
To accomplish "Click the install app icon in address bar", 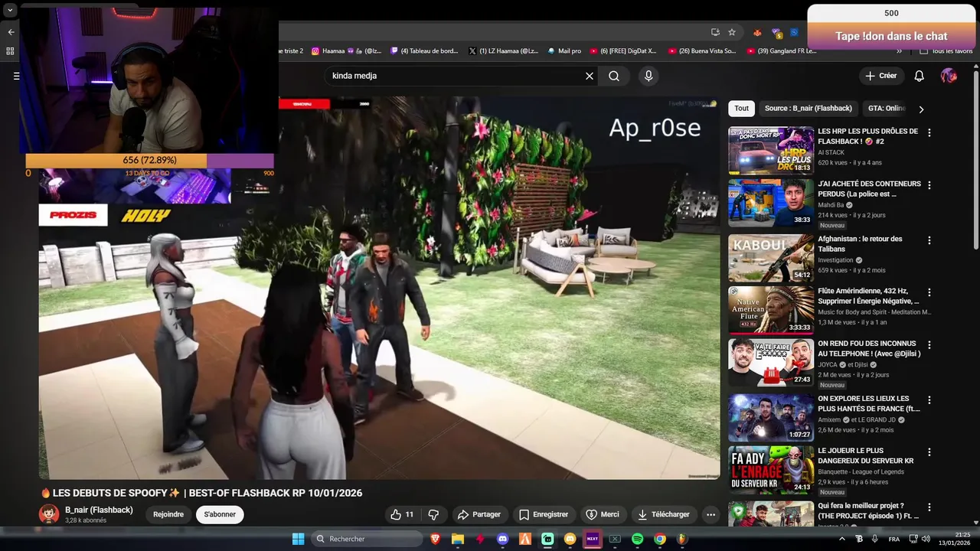I will pyautogui.click(x=715, y=32).
